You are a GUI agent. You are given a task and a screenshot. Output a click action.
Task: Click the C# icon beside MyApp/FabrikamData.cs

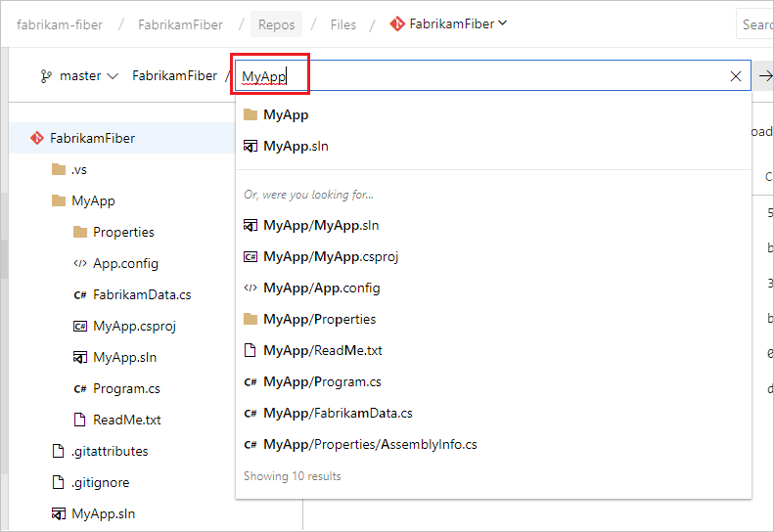[x=250, y=414]
